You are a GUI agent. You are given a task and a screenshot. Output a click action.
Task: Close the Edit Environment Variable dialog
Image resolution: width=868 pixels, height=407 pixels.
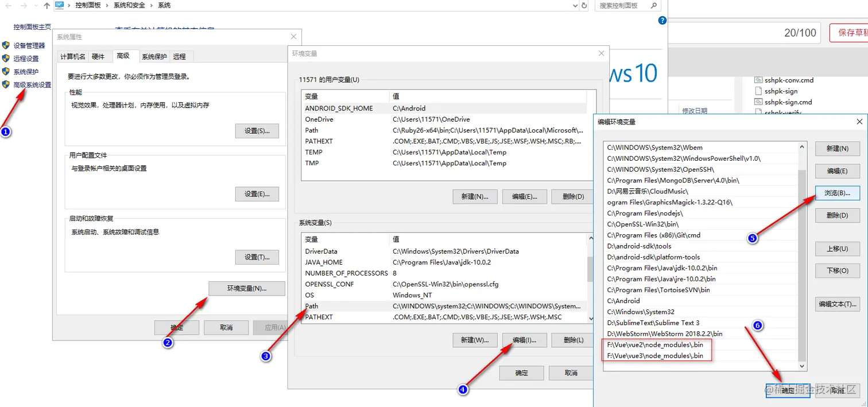(x=859, y=122)
